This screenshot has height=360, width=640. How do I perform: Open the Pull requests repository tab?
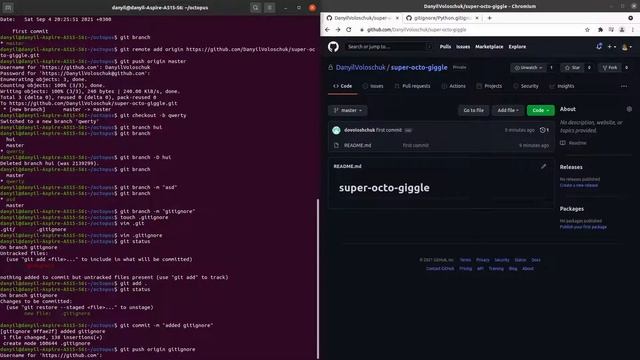coord(412,86)
